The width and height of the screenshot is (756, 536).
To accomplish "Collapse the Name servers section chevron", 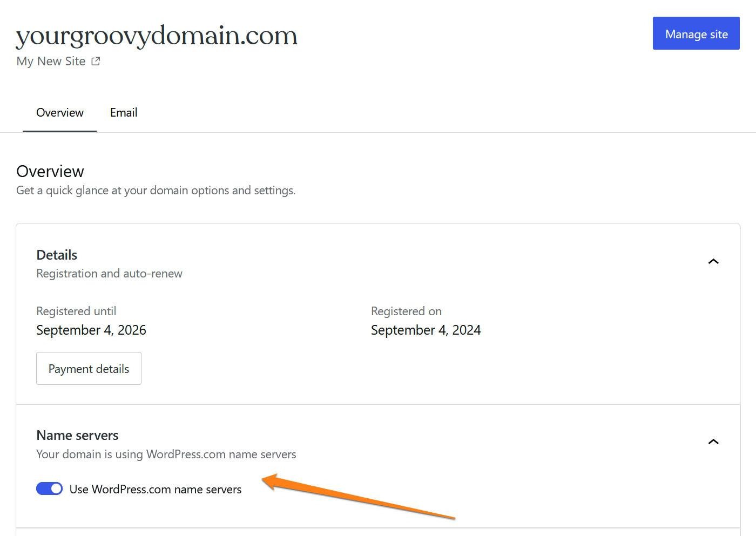I will [713, 442].
